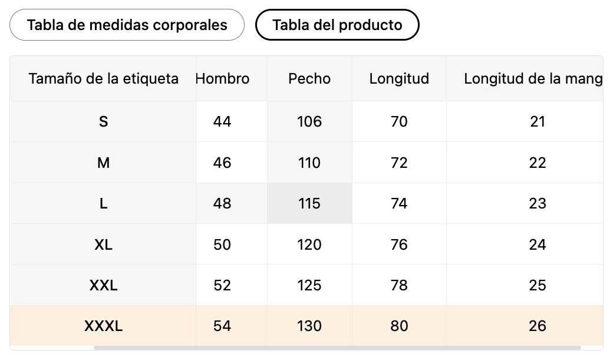The width and height of the screenshot is (613, 364).
Task: Select the XL size row label
Action: 103,244
